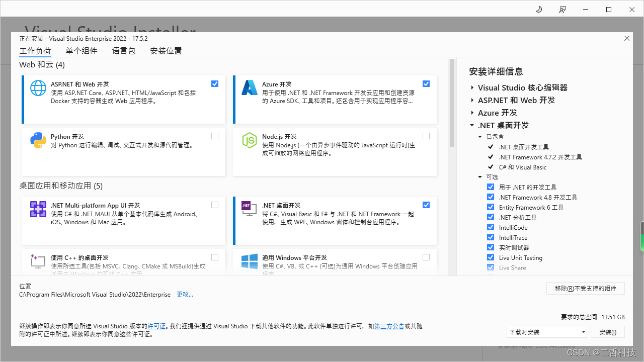Uncheck 实时调试器 option
The image size is (644, 362).
point(491,247)
